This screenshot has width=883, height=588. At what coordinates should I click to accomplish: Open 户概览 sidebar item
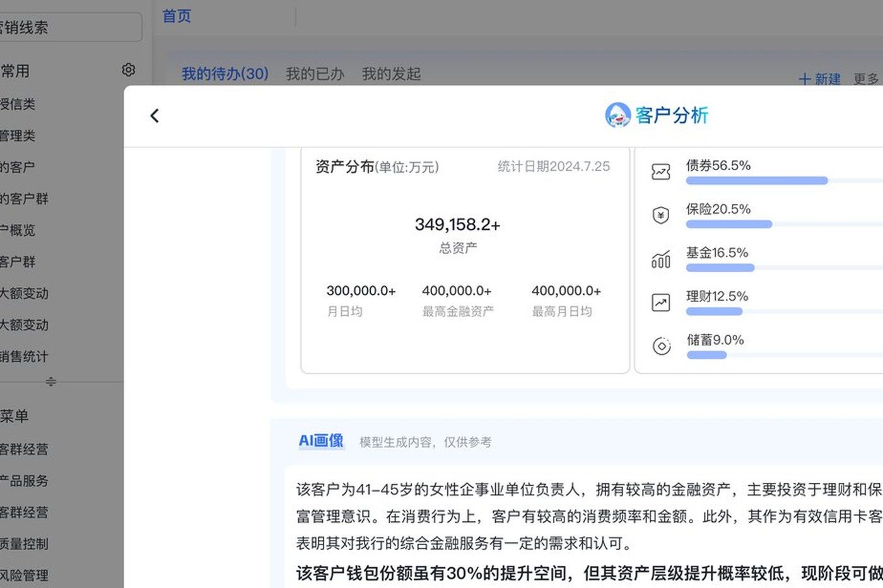tap(18, 230)
